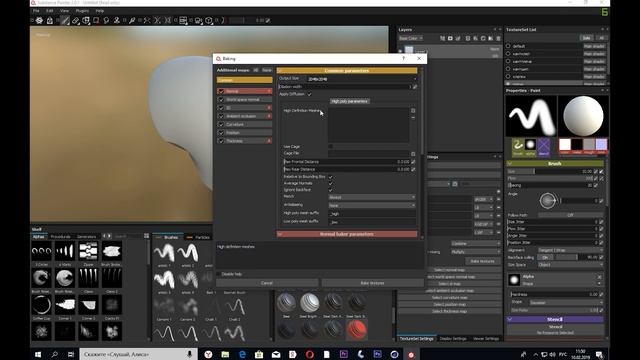
Task: Open the Help menu
Action: click(100, 11)
